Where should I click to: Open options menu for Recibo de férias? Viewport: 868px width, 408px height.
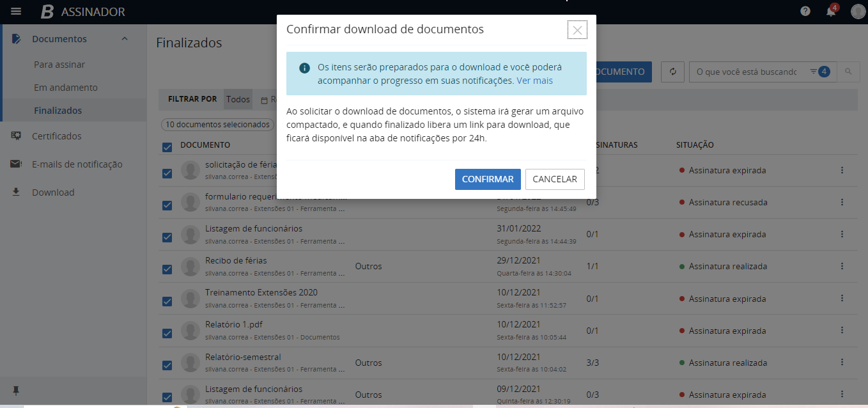[x=842, y=266]
